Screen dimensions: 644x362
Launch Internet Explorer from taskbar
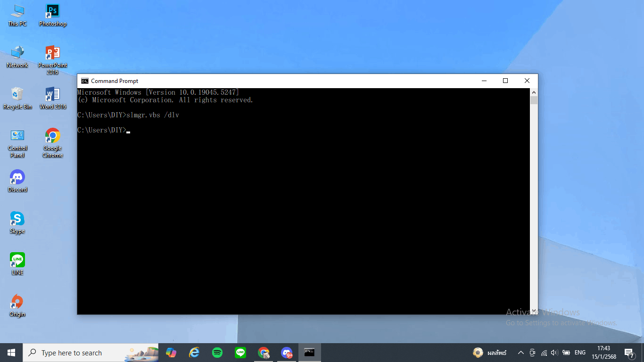194,353
